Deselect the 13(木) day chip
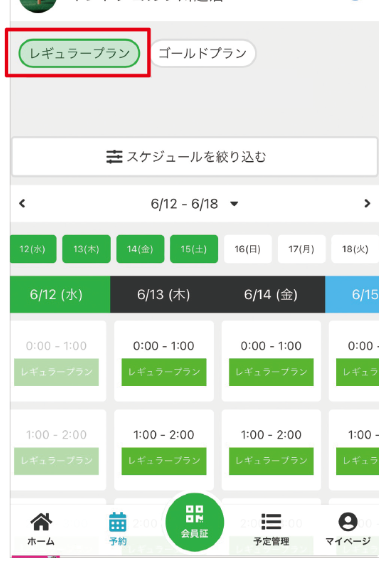The image size is (379, 561). point(86,249)
